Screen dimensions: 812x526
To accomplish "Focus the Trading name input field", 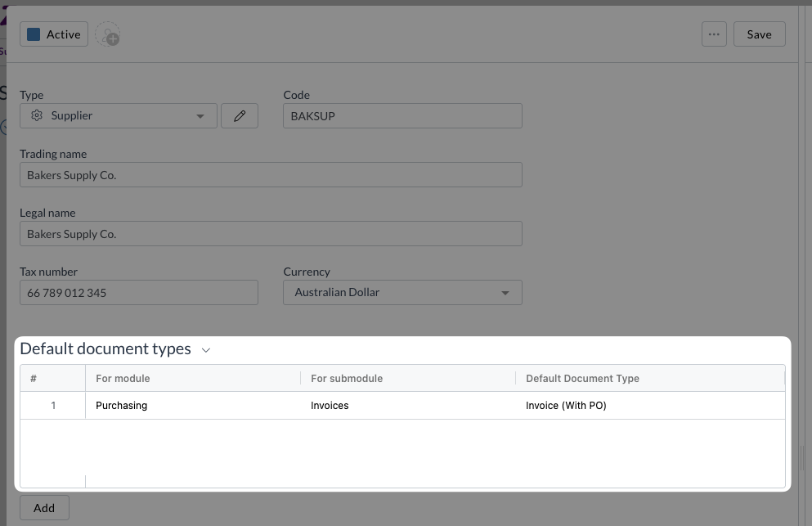I will coord(270,175).
